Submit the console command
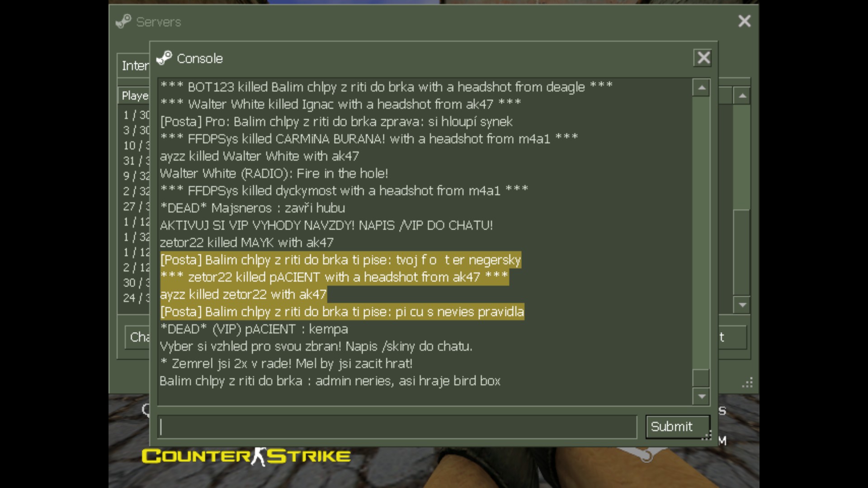 click(677, 427)
